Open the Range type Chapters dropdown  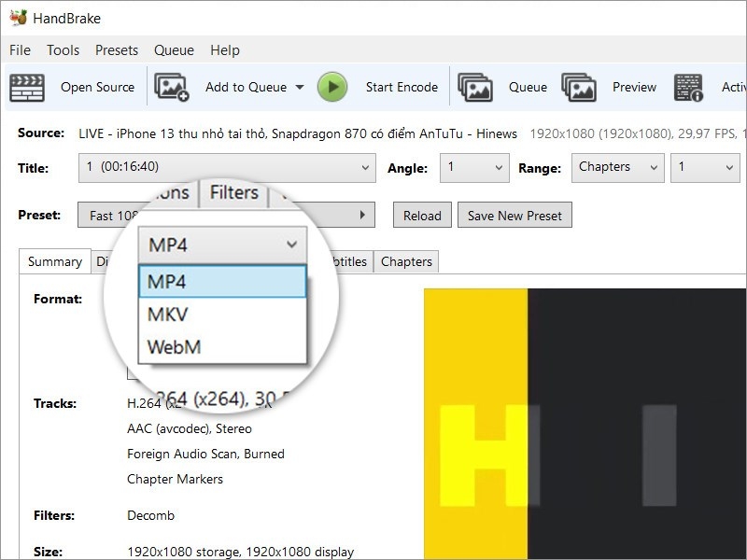tap(616, 168)
